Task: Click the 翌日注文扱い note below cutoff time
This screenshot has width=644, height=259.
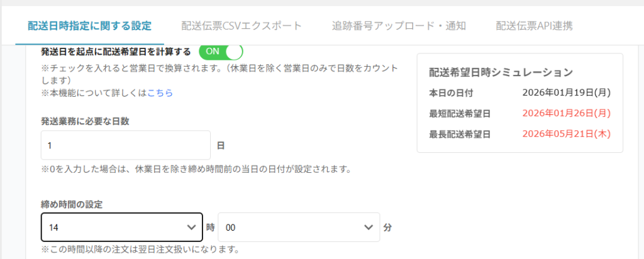Action: tap(140, 249)
